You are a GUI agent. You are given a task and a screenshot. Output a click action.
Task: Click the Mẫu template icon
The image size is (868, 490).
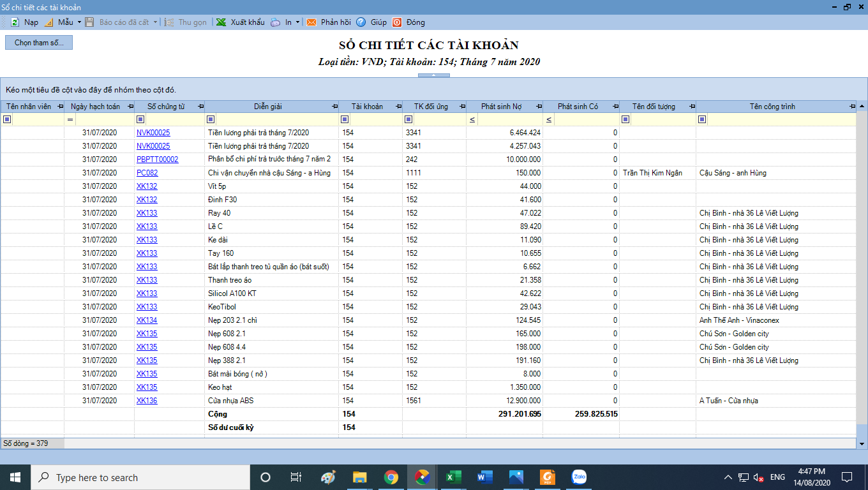[x=49, y=22]
